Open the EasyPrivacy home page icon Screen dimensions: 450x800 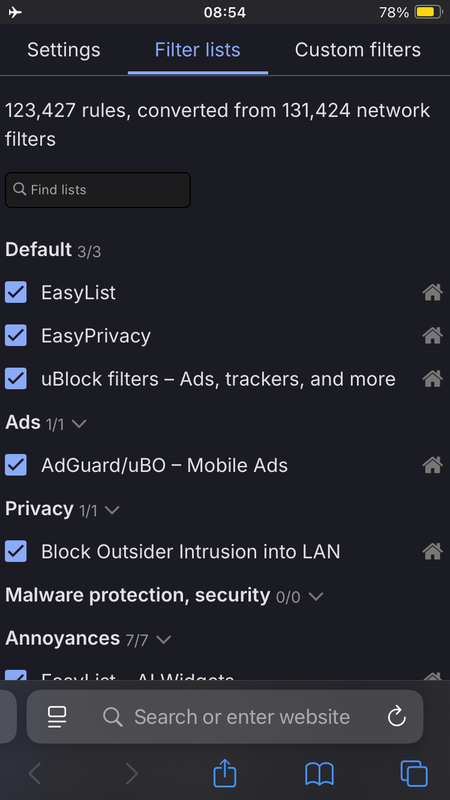[x=432, y=336]
